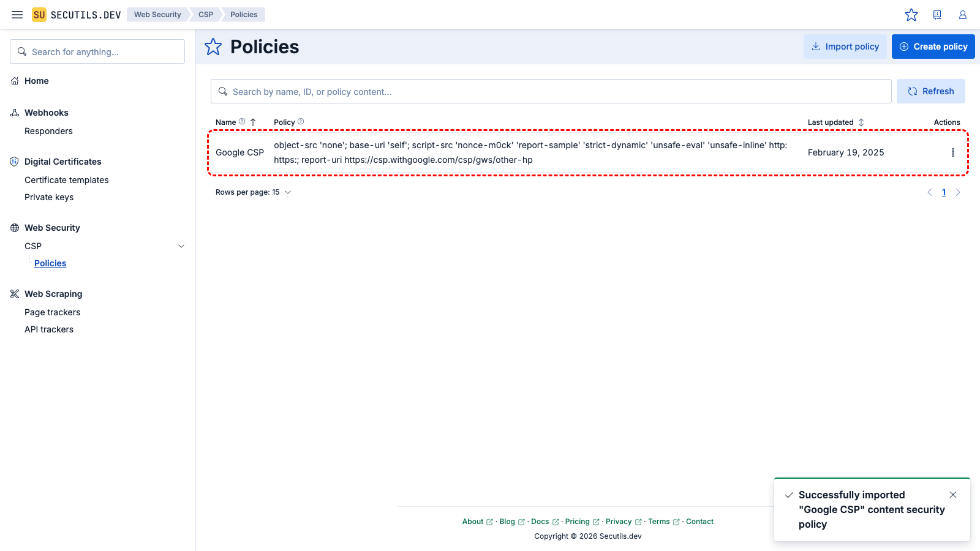Toggle the favorite star beside the Policies heading

213,47
